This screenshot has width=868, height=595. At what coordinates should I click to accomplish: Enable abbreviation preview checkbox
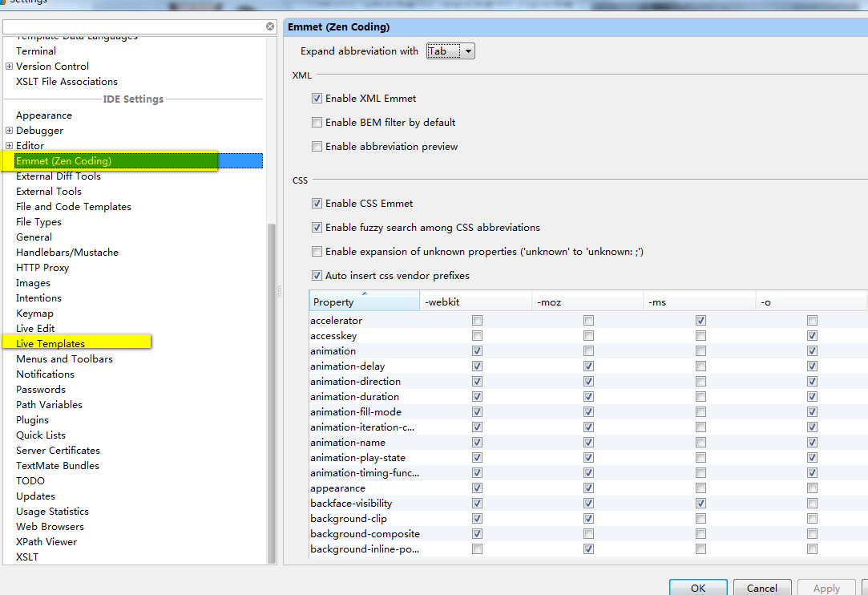click(x=317, y=146)
